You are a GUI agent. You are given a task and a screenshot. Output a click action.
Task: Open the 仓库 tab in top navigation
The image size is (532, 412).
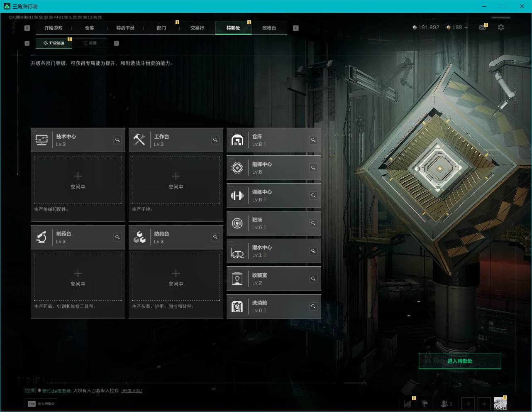[x=89, y=28]
